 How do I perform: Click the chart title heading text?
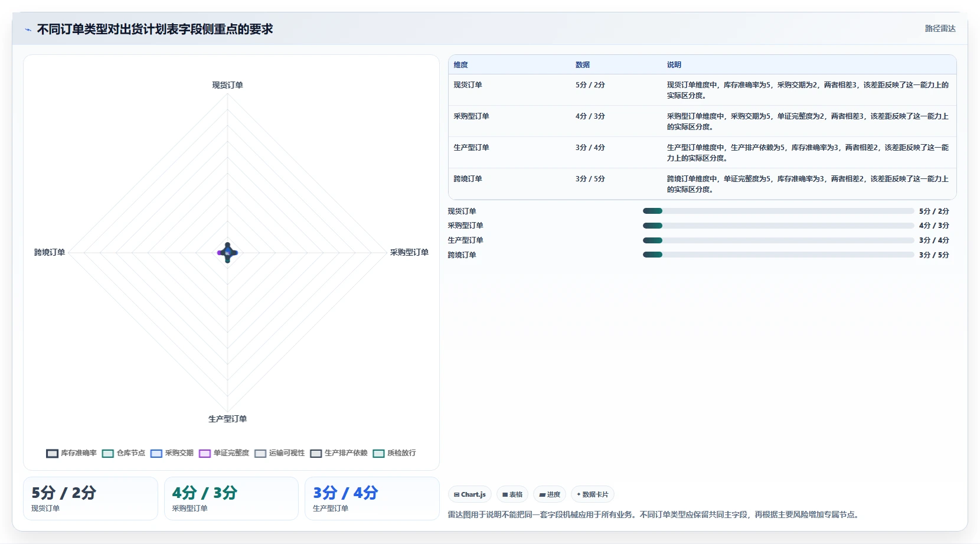(155, 29)
